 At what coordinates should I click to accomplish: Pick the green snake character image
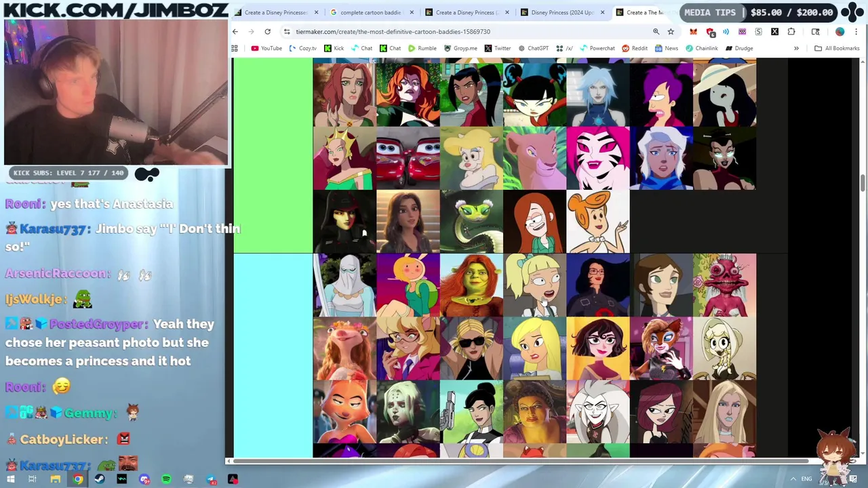pyautogui.click(x=471, y=222)
